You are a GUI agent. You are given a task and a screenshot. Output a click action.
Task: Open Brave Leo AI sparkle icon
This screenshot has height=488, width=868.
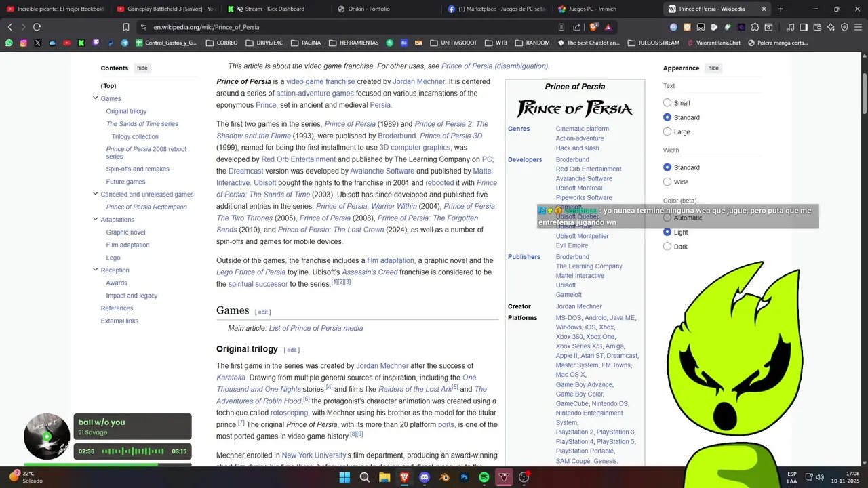(831, 27)
